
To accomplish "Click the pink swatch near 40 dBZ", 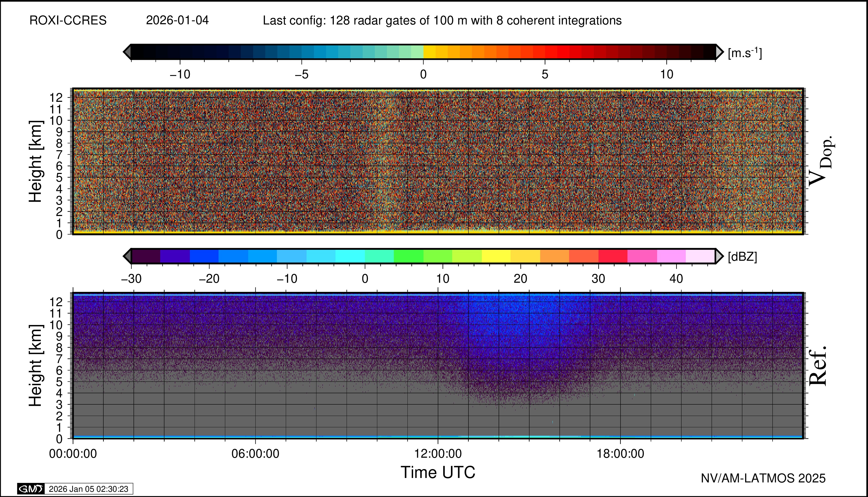I will point(671,256).
